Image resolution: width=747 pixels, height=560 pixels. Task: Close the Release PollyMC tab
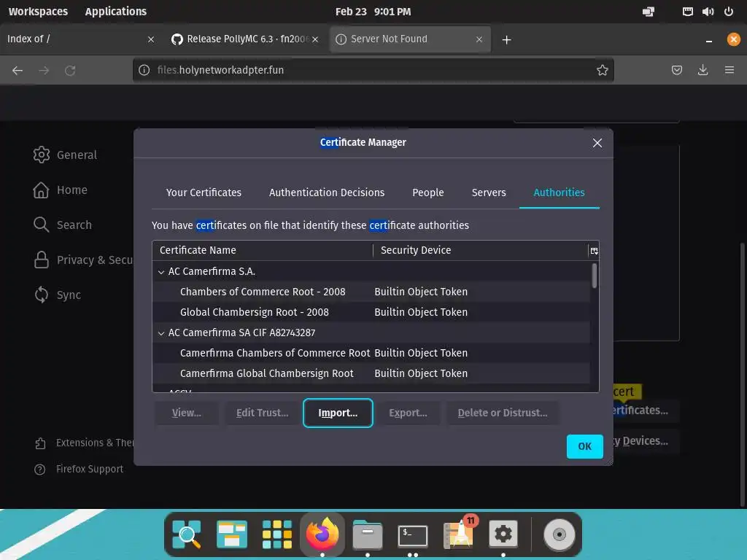coord(315,39)
